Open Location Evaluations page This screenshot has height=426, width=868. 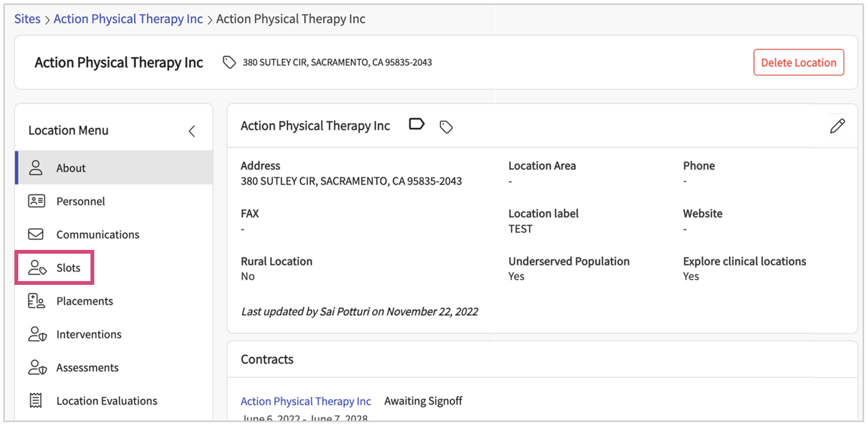[x=106, y=401]
